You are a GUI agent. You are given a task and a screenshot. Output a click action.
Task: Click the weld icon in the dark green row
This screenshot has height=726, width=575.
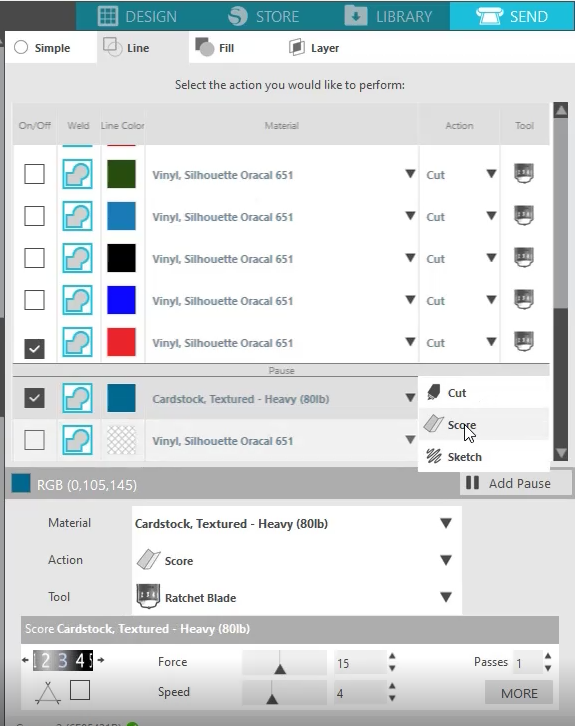click(x=77, y=174)
